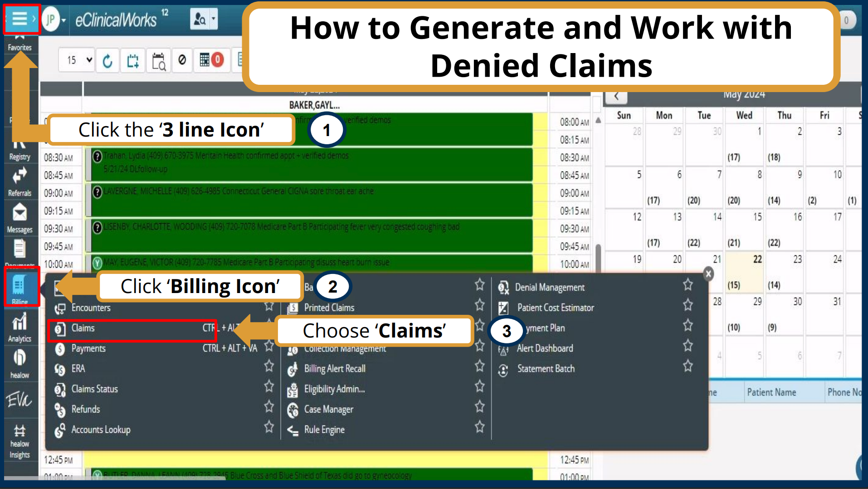Toggle favorite star for Accounts Lookup
The image size is (868, 489).
[269, 427]
